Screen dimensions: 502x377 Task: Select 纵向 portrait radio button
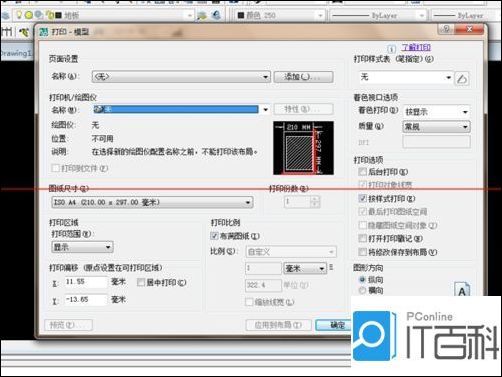click(362, 280)
